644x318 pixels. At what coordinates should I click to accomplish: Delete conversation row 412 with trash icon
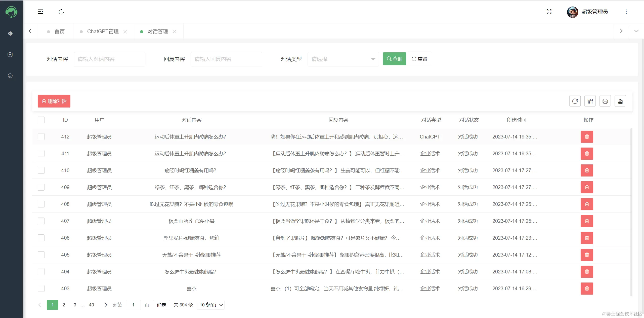(587, 137)
